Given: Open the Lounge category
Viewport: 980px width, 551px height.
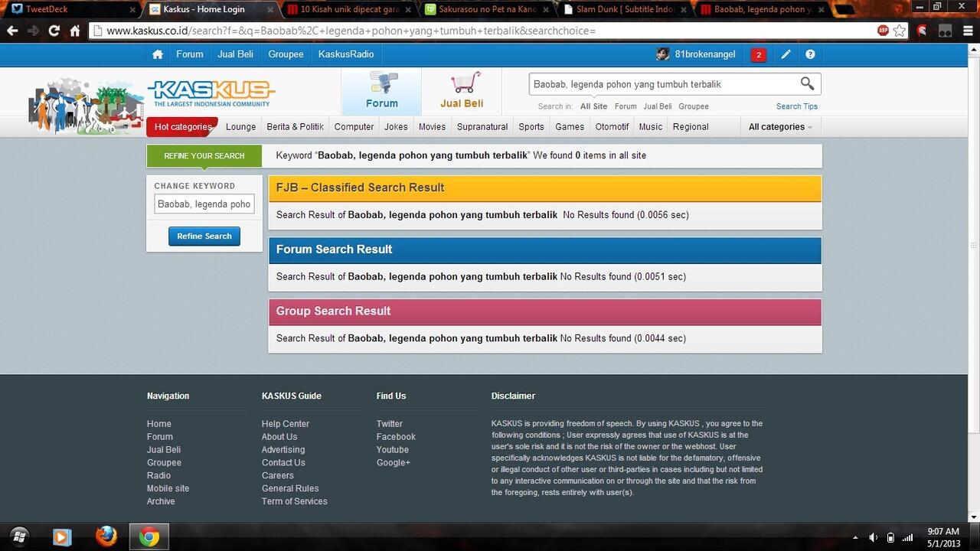Looking at the screenshot, I should (x=240, y=127).
